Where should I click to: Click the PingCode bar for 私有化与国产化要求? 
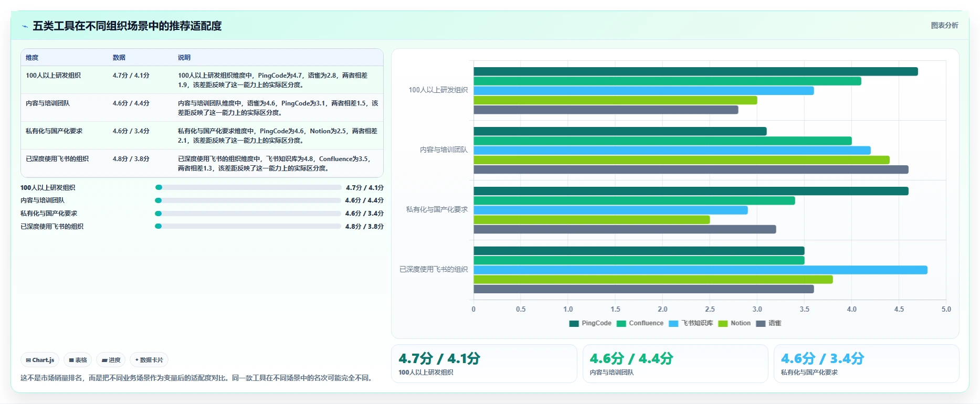(x=691, y=191)
